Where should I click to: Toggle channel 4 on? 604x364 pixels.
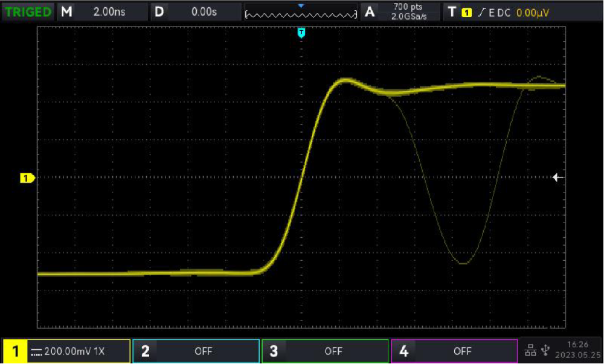[x=454, y=351]
